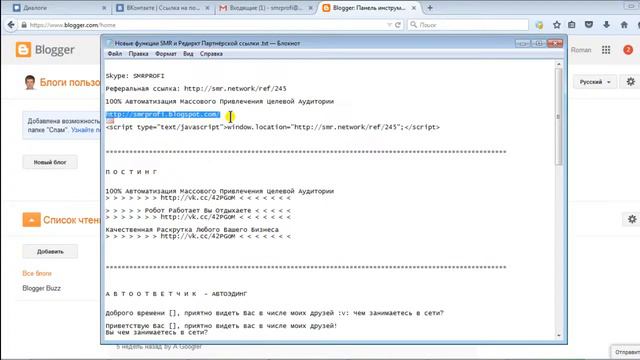The width and height of the screenshot is (640, 360).
Task: Bookmark this page with the star icon
Action: click(557, 25)
